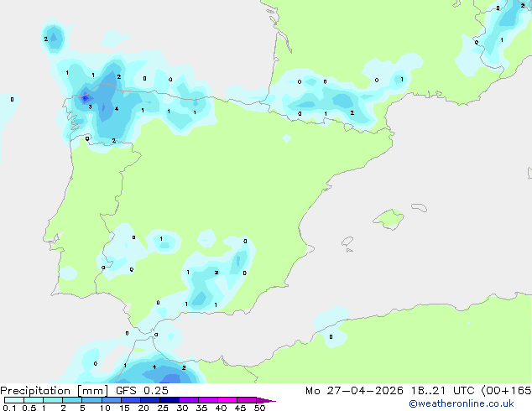Screen dimensions: 532x411
Task: Click the '4' precipitation value over northern Morocco
Action: click(x=154, y=367)
